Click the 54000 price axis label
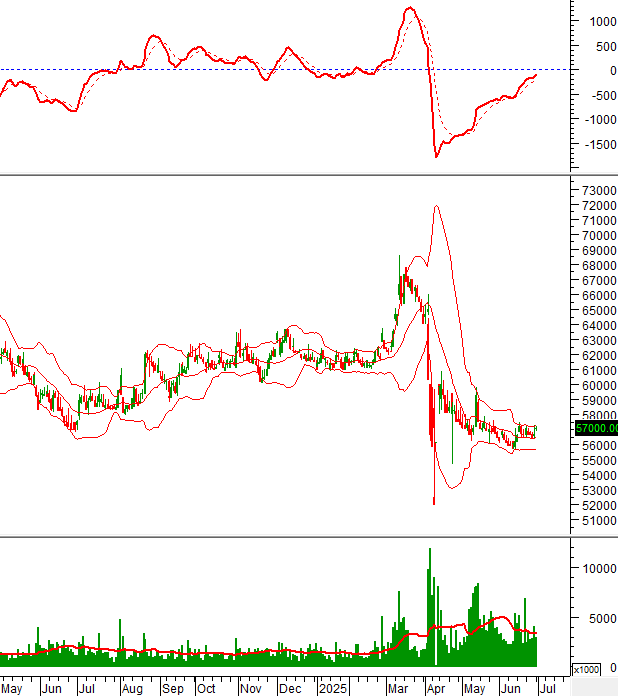This screenshot has height=696, width=618. [x=599, y=476]
